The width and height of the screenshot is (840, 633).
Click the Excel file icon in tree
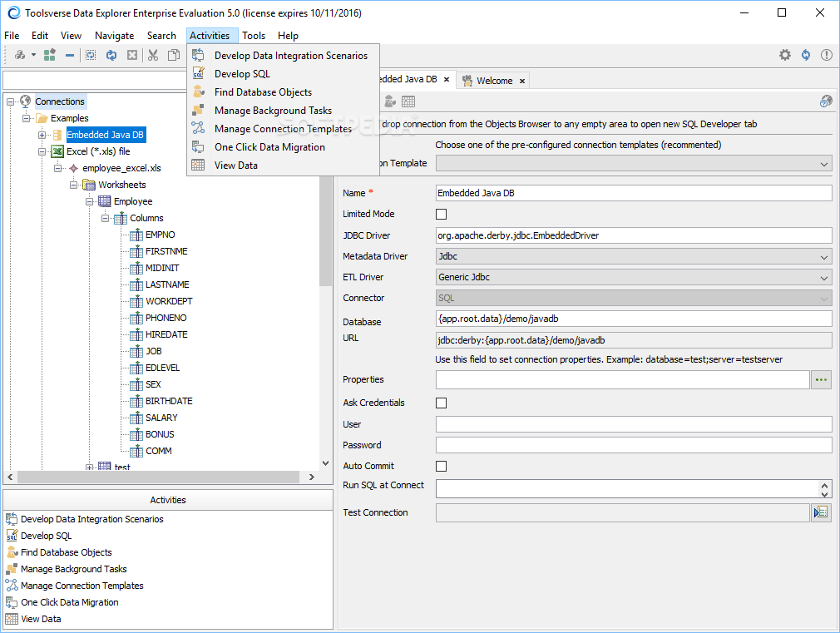[57, 151]
